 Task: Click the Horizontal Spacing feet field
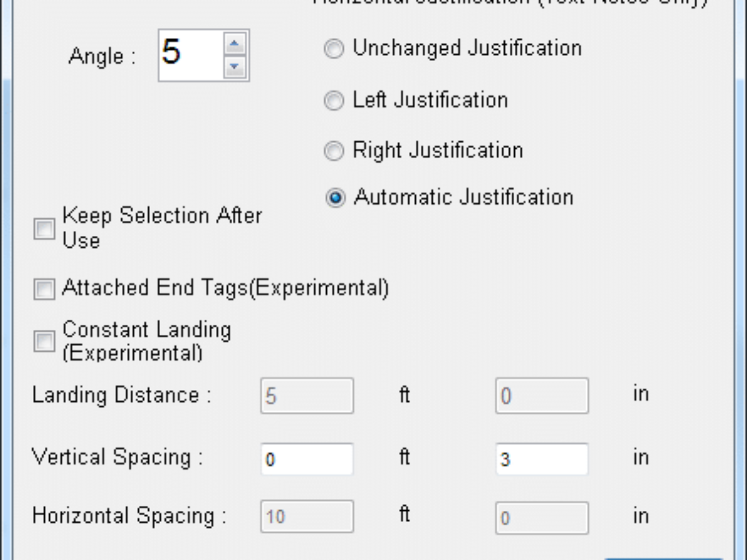click(x=307, y=516)
